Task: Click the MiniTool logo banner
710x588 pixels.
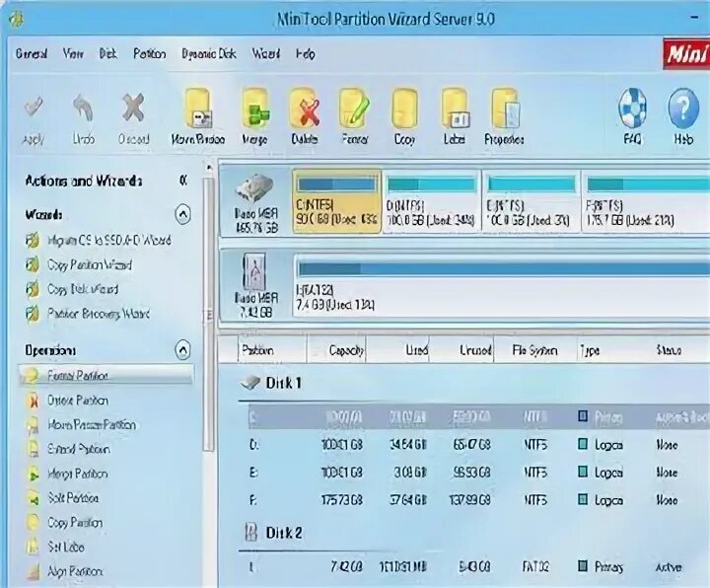Action: [x=686, y=54]
